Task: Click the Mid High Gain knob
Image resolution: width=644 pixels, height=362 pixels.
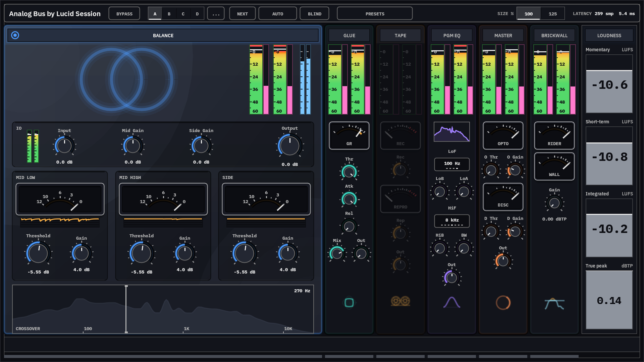Action: (x=185, y=253)
